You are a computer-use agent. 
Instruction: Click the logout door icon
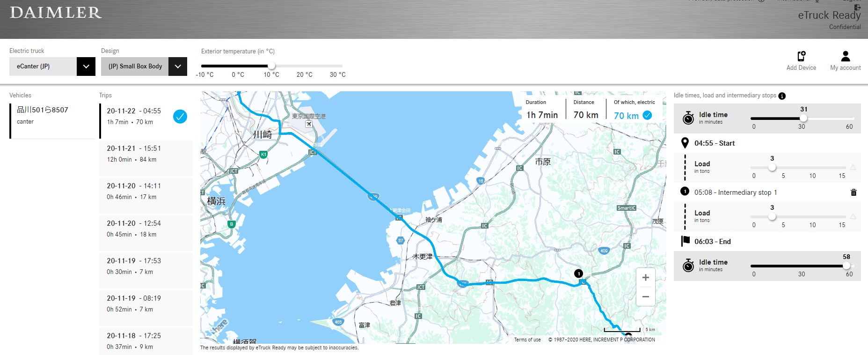click(857, 7)
